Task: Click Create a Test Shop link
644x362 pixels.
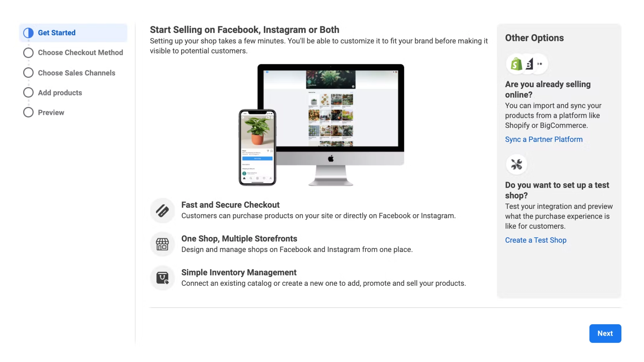Action: coord(536,240)
